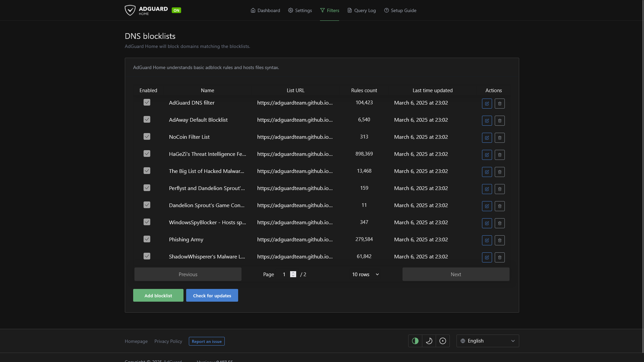644x362 pixels.
Task: Go to Next page of blocklists
Action: pos(456,274)
